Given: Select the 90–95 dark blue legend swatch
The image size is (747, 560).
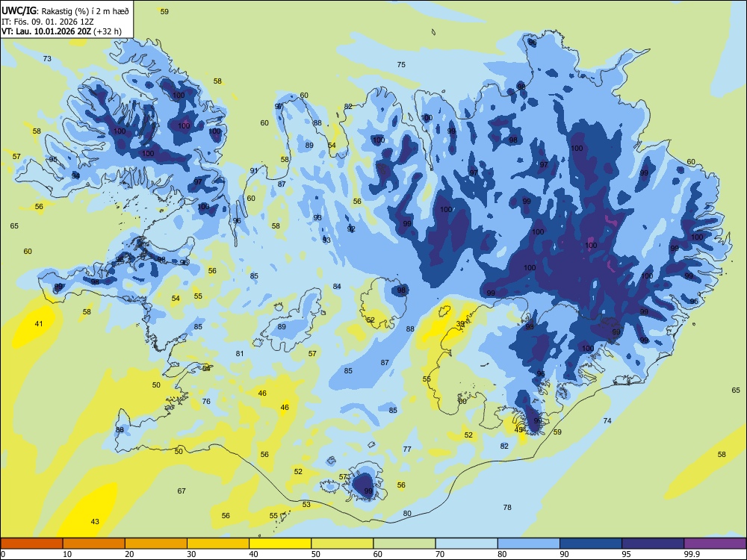Looking at the screenshot, I should (x=591, y=544).
